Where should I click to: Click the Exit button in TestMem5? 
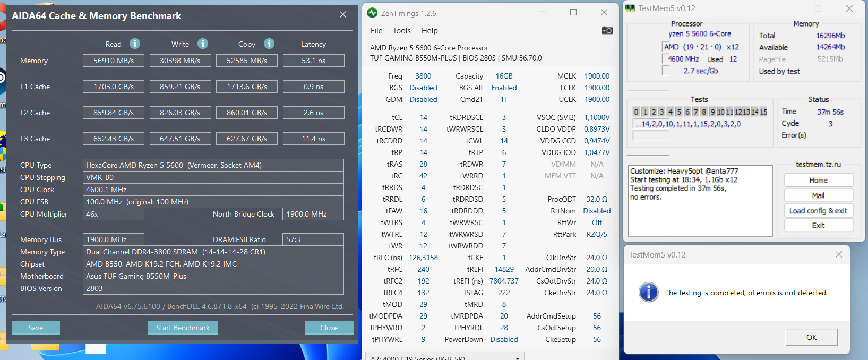point(819,226)
